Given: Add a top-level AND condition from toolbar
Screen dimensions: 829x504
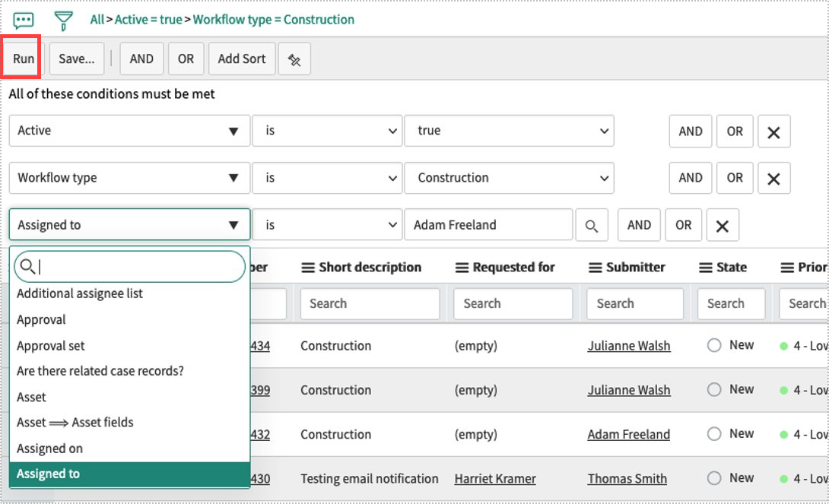Looking at the screenshot, I should tap(141, 59).
